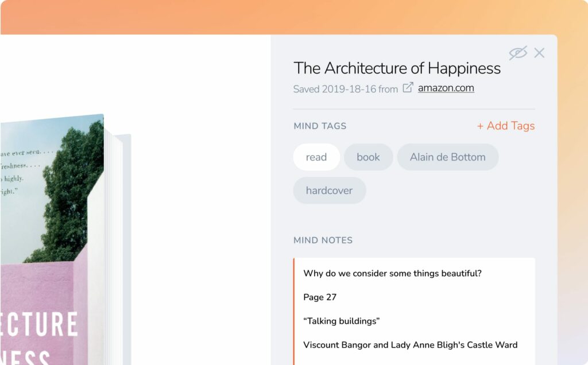Open the amazon.com source link

(446, 88)
